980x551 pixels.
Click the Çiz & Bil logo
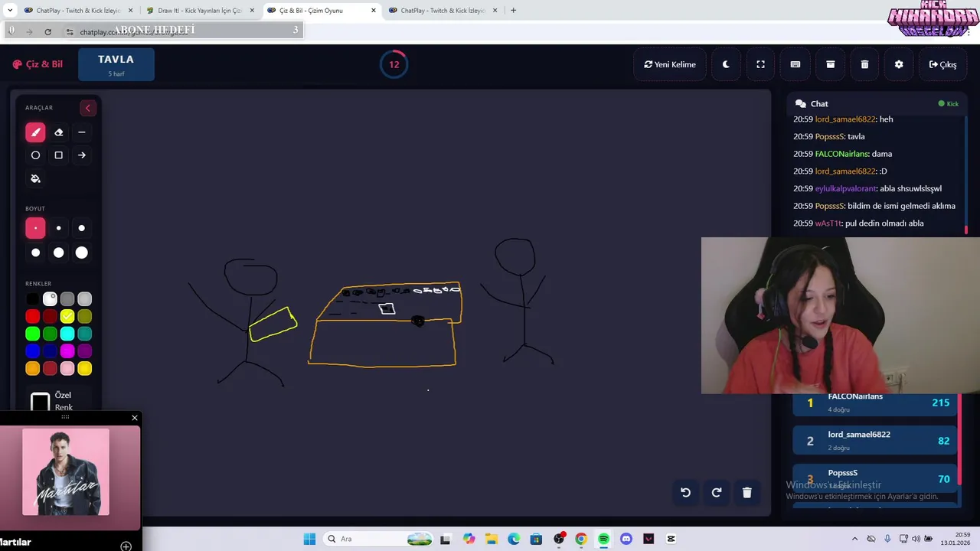pyautogui.click(x=38, y=64)
